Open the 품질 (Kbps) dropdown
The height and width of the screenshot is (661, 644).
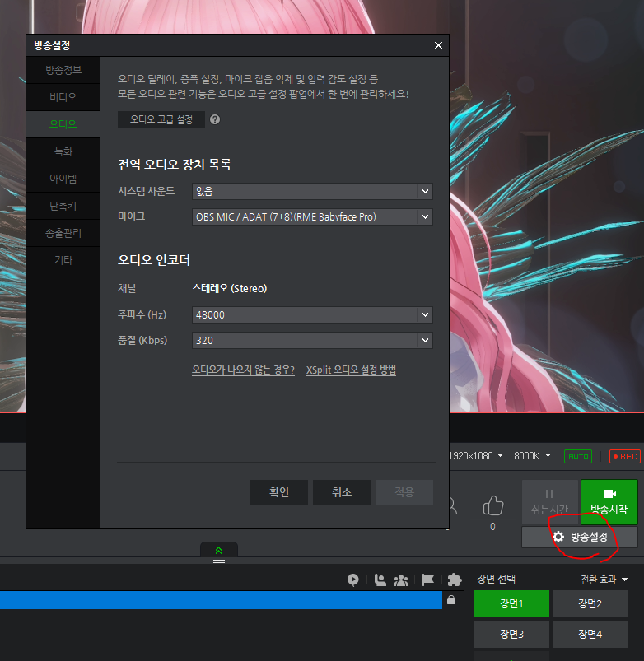tap(312, 340)
